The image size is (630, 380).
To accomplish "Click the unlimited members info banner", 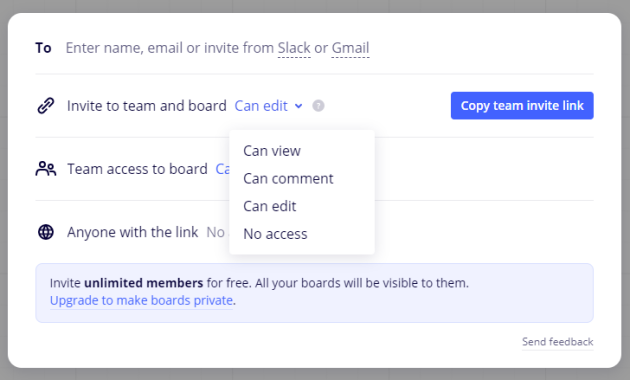I will (x=315, y=293).
